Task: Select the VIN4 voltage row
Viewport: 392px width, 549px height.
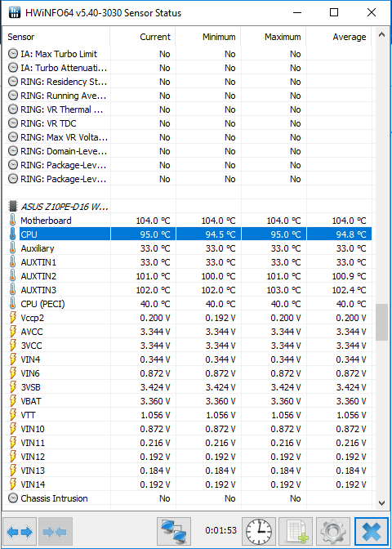Action: [187, 359]
